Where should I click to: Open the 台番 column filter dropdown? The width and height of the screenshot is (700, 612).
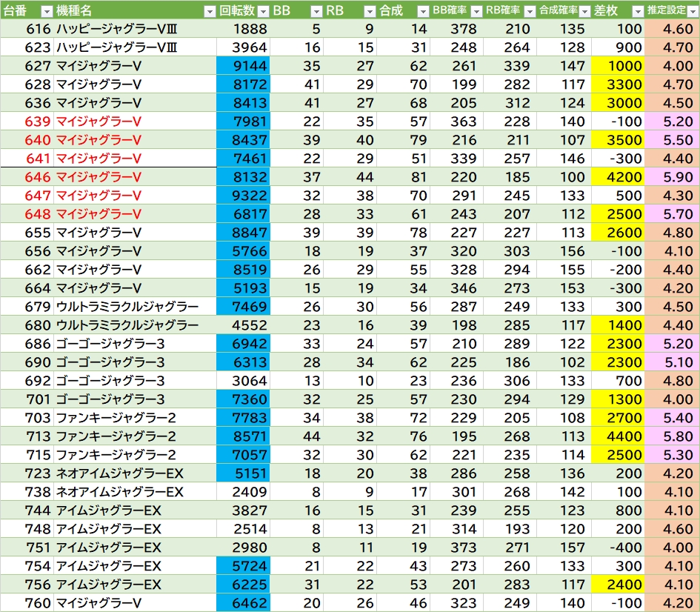point(46,11)
